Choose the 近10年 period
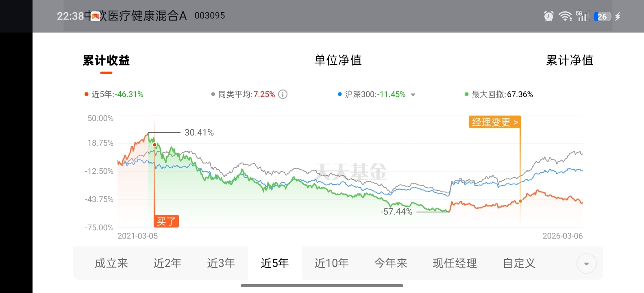 click(331, 263)
